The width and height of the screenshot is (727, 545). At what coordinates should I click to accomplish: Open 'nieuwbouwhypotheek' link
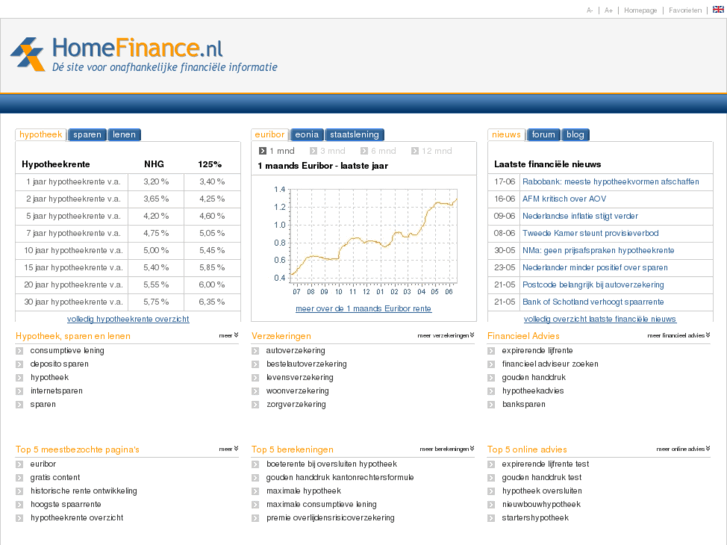tap(541, 505)
